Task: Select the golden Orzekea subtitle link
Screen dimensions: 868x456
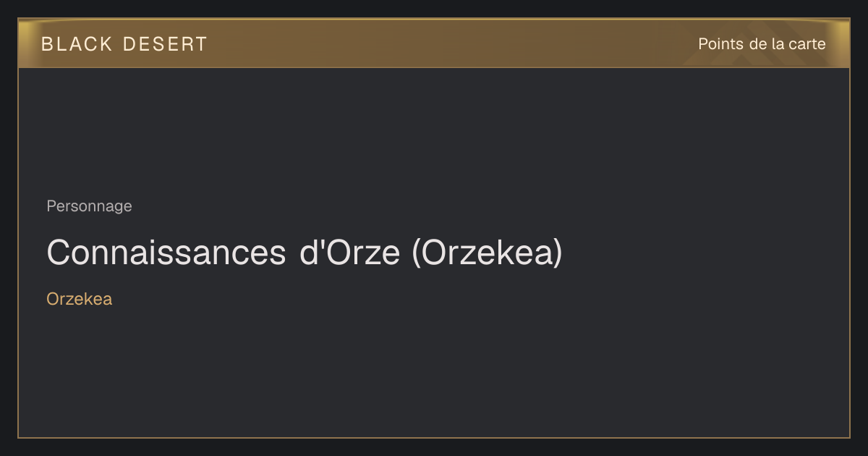Action: pos(79,299)
